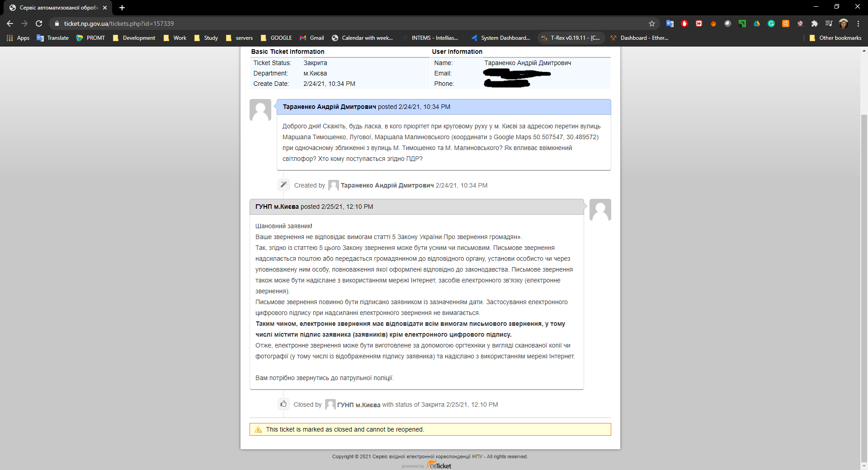Open the Grammarly extension icon
The height and width of the screenshot is (470, 868).
(771, 23)
